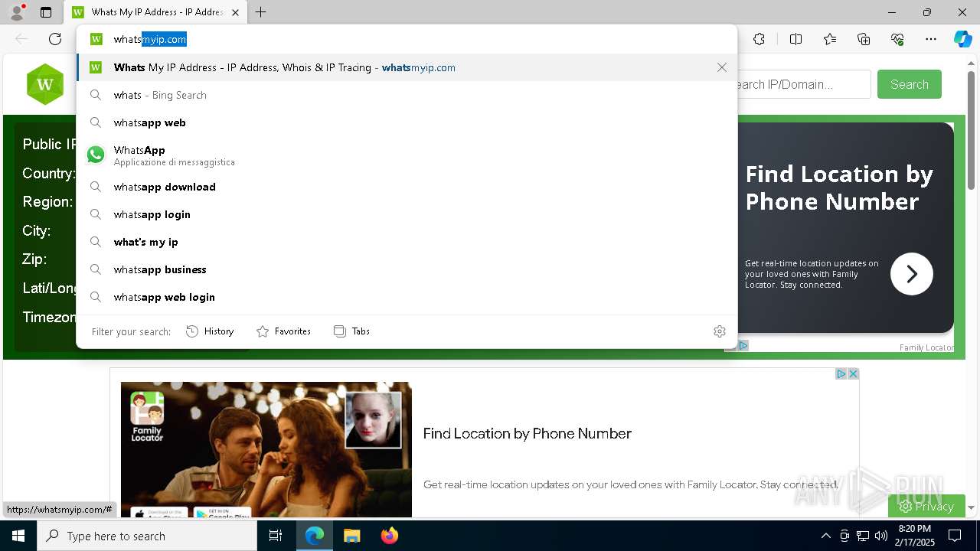Screen dimensions: 980x551
Task: Open Settings and more menu
Action: (931, 39)
